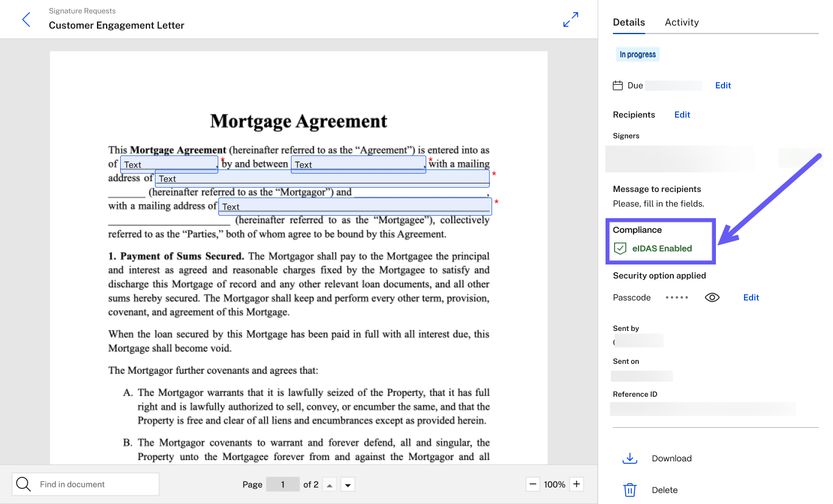Select the Details tab

click(x=629, y=22)
